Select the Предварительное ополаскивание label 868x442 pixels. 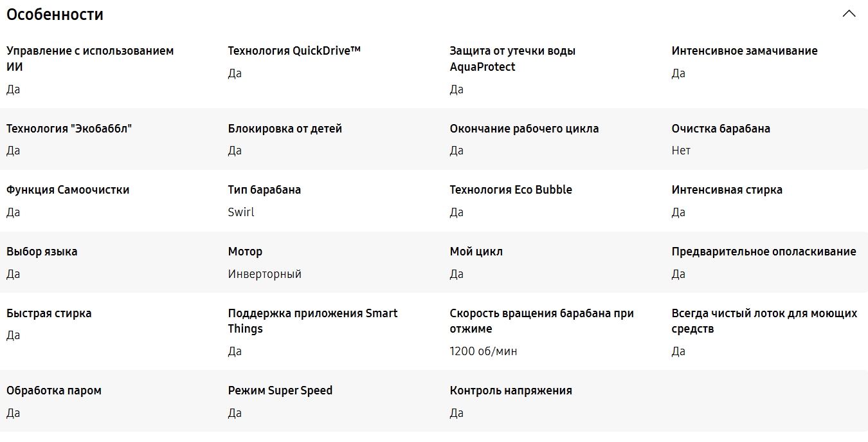point(763,252)
